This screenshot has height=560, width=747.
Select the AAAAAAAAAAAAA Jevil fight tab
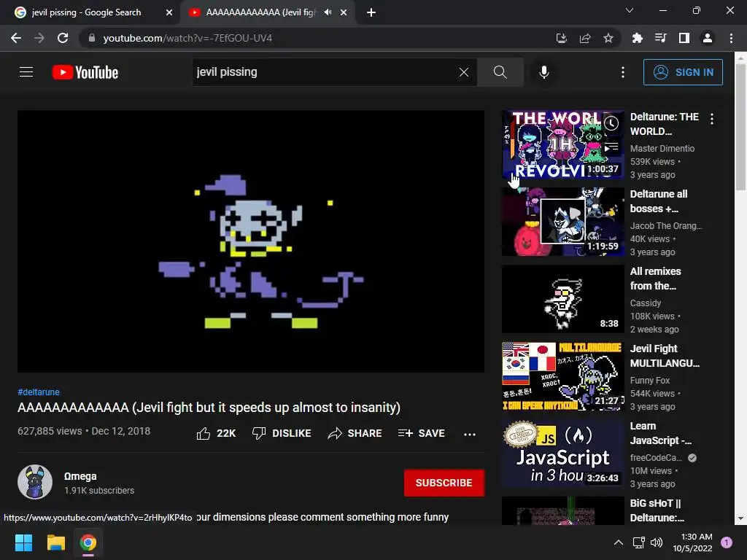point(260,12)
